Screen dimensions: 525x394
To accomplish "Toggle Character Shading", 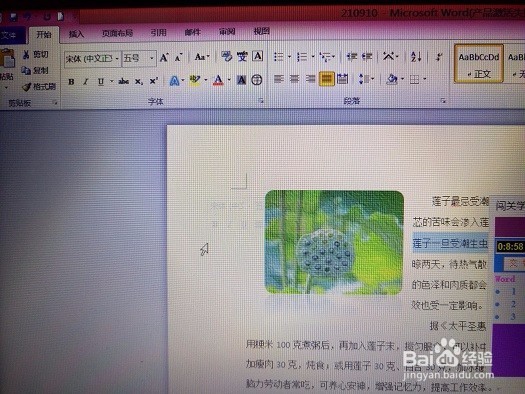I will (241, 80).
